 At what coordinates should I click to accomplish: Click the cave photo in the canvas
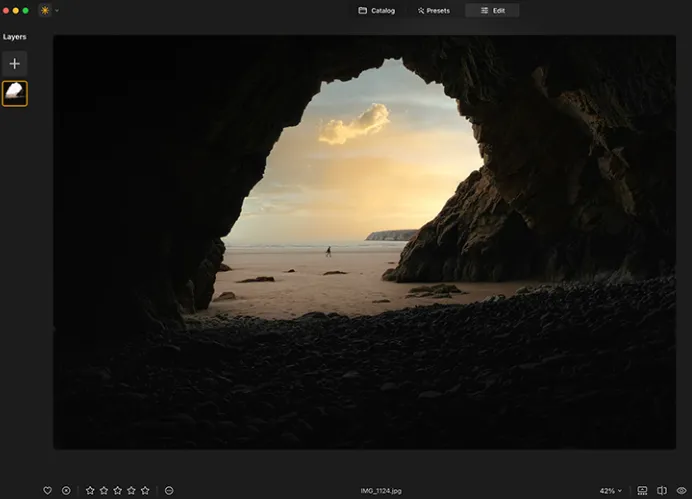tap(364, 242)
